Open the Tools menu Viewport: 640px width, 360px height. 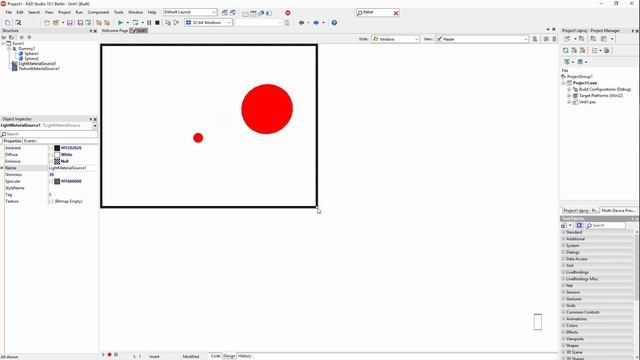119,12
